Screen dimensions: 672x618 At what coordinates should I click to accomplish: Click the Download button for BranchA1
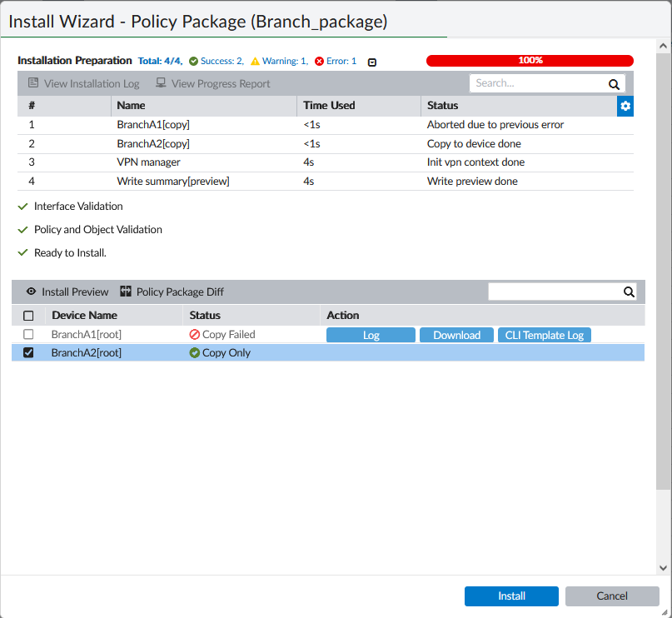coord(456,335)
